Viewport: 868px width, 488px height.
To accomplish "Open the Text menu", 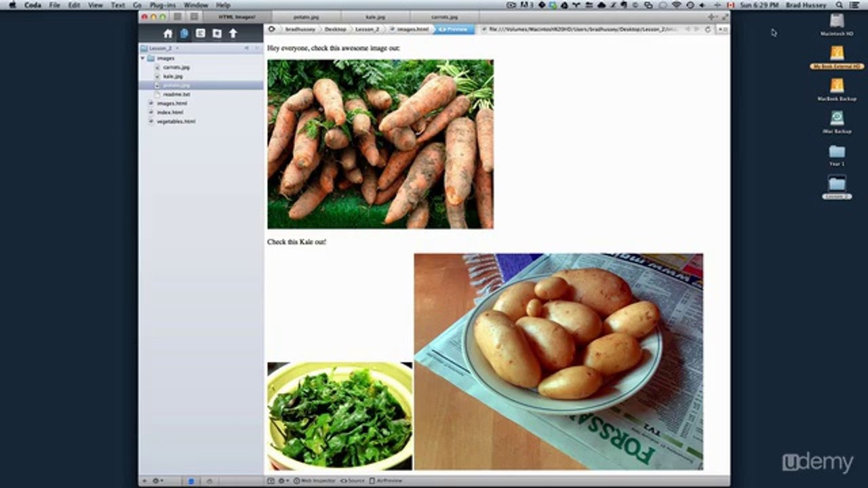I will [x=118, y=5].
